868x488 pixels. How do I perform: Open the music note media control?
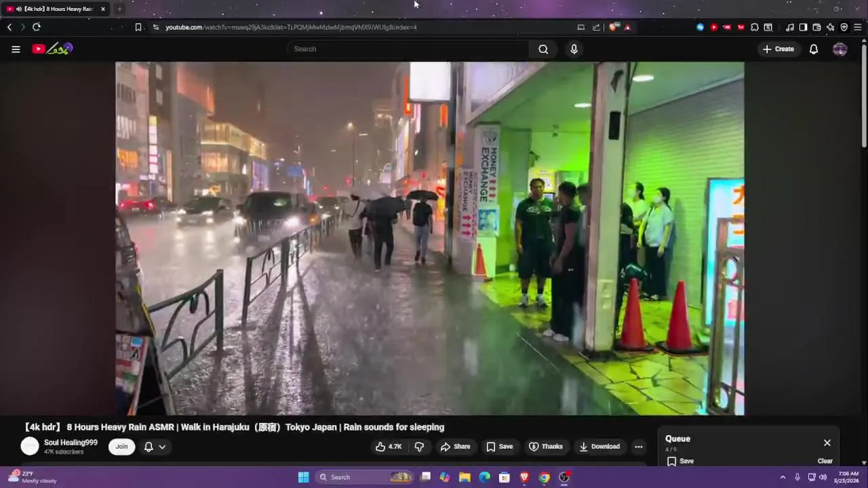[x=789, y=27]
